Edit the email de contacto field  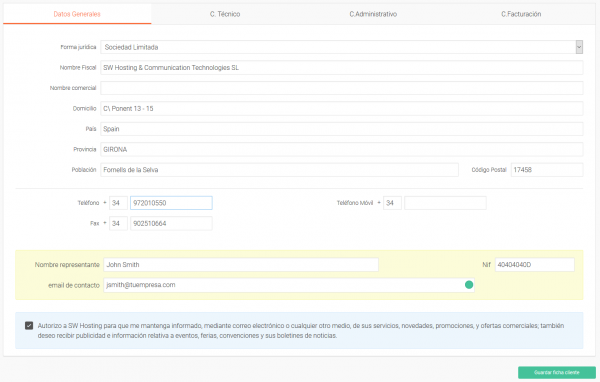click(289, 285)
